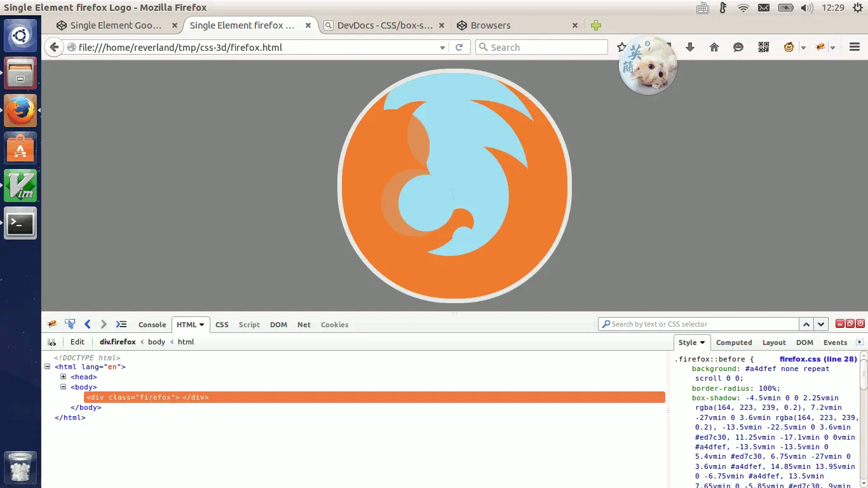Click the QR code toolbar icon
Screen dimensions: 868x488
[764, 48]
